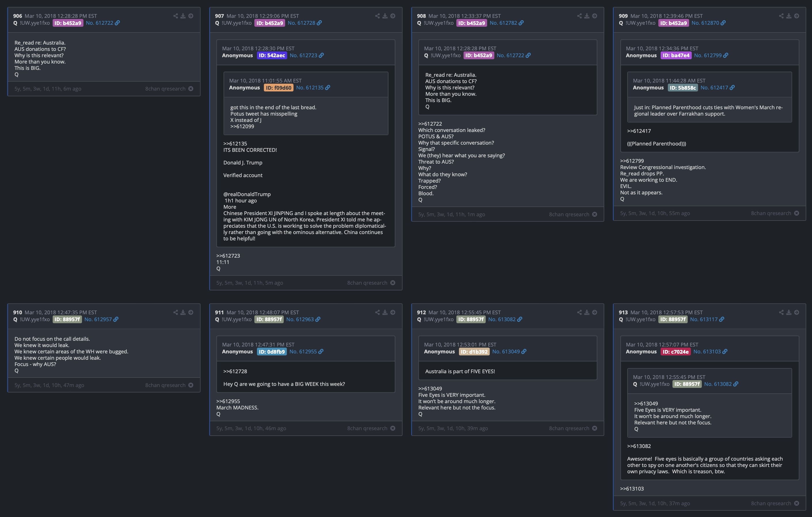Follow link No. 612955 in post 911 quote
This screenshot has height=517, width=812.
coord(306,352)
